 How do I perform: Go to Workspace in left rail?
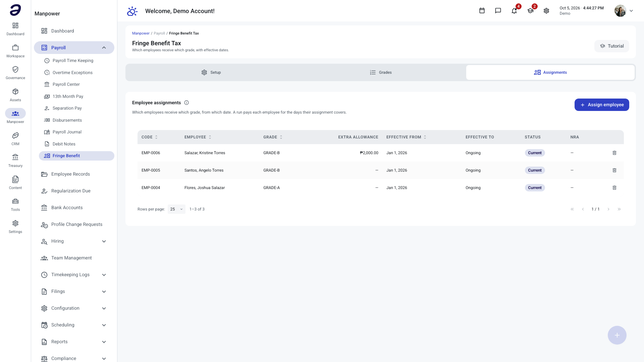(x=15, y=51)
